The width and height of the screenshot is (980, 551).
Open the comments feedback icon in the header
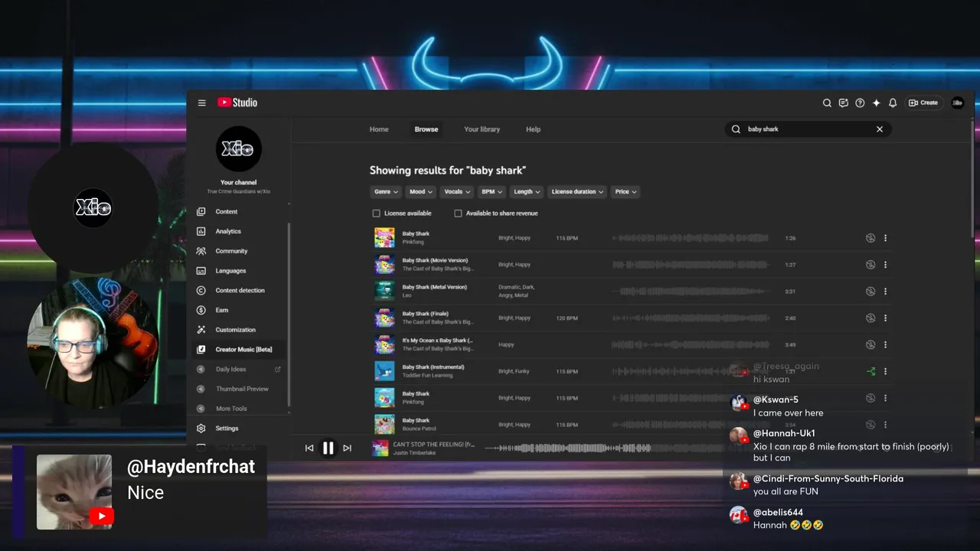843,103
